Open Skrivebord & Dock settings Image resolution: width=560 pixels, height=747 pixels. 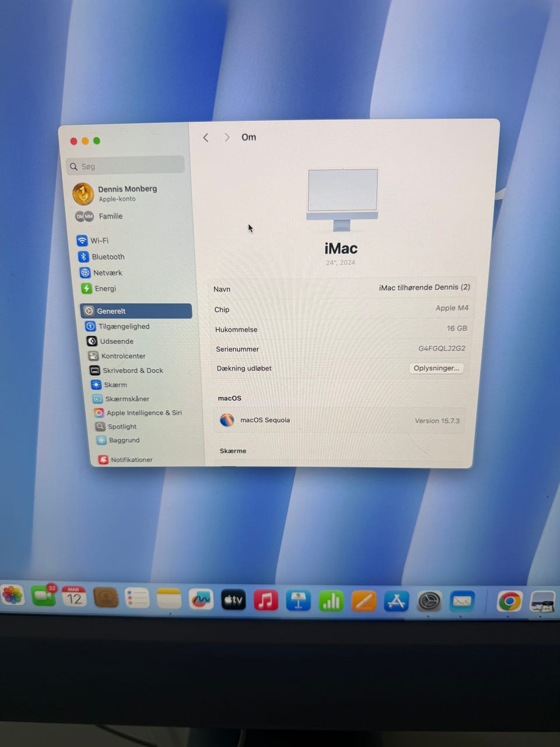point(126,371)
